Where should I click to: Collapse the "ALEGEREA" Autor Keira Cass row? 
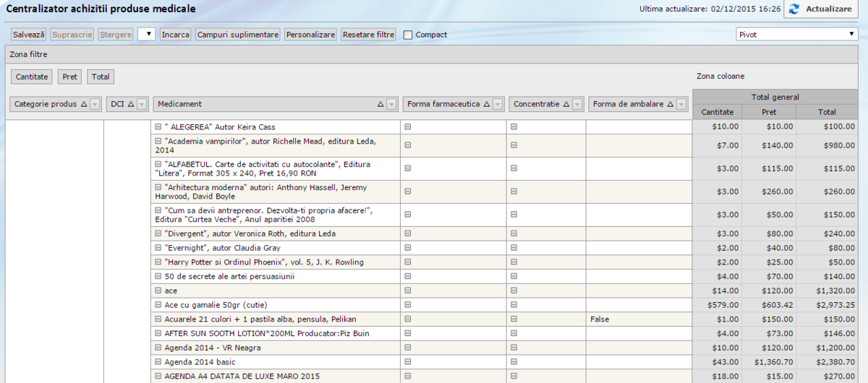click(158, 127)
